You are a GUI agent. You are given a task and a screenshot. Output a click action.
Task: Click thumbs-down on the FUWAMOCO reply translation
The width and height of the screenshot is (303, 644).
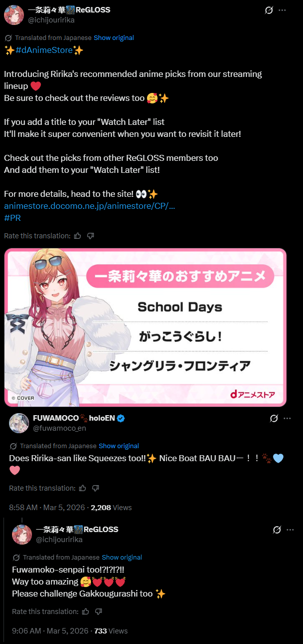[95, 488]
